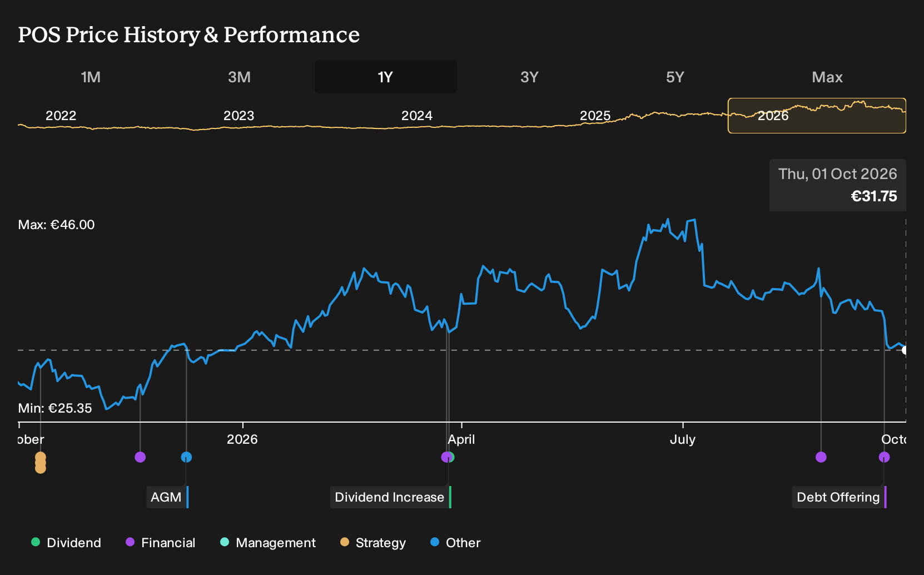924x575 pixels.
Task: Click 2024 in the overview timeline
Action: click(x=417, y=116)
